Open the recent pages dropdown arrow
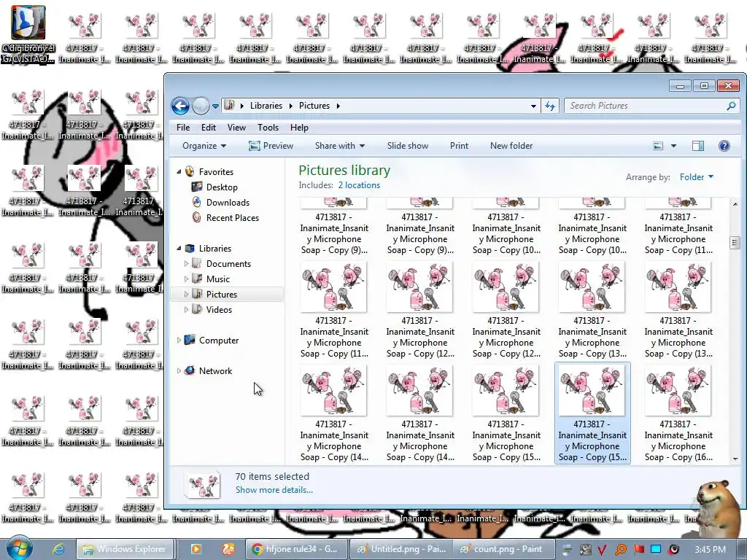The image size is (747, 560). tap(215, 106)
